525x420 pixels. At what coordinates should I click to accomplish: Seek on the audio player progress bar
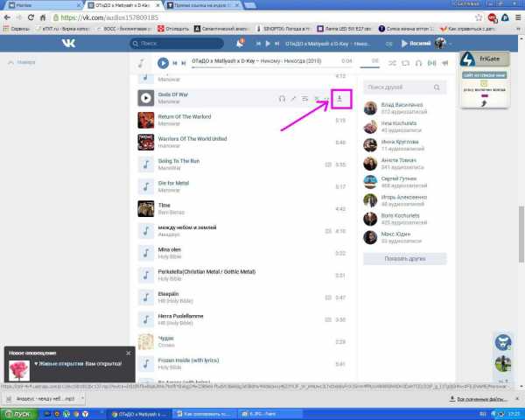click(271, 67)
